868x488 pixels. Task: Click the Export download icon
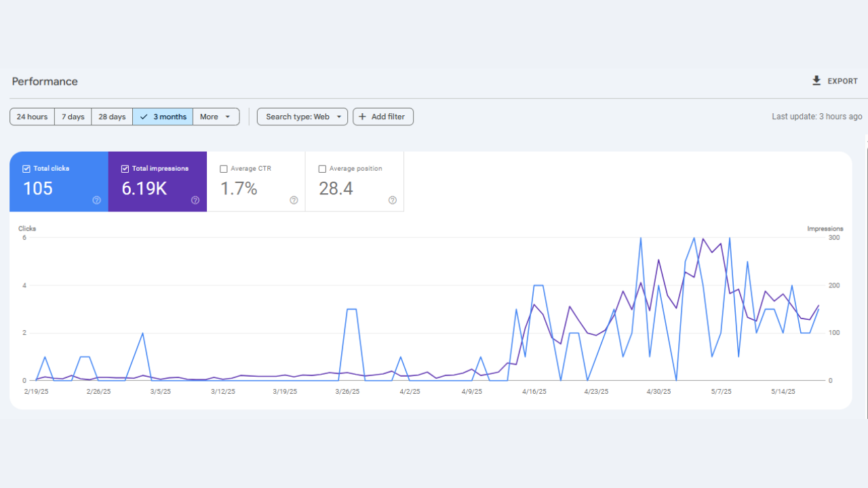coord(816,81)
